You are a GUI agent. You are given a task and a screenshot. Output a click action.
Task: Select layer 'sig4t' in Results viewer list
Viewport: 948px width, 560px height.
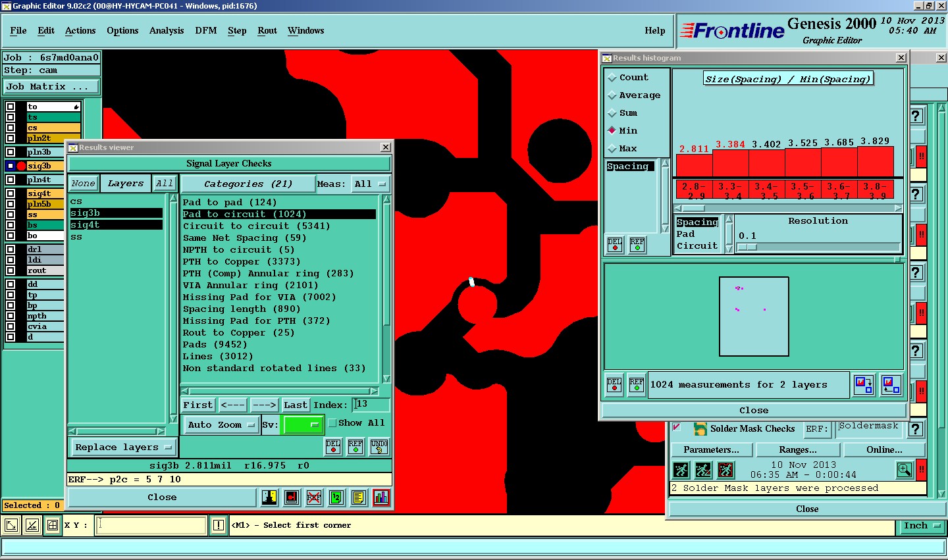(x=117, y=225)
